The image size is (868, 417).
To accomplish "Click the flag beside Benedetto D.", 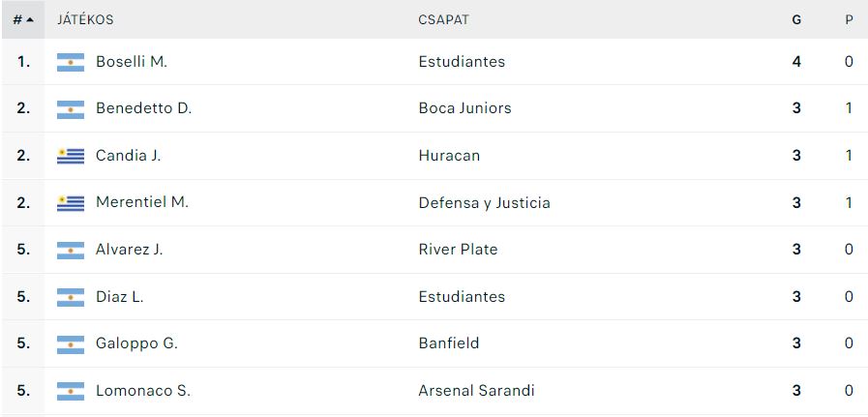I will tap(71, 108).
